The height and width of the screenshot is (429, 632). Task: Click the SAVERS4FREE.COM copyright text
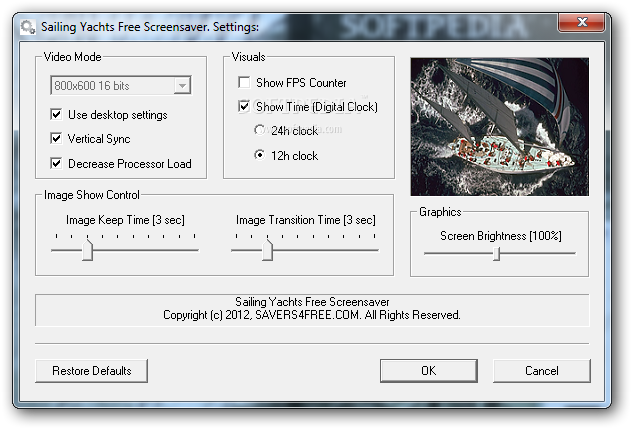pos(312,315)
